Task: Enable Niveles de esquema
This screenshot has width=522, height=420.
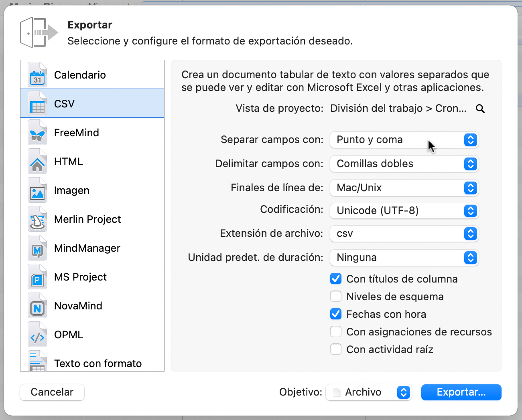Action: [336, 296]
